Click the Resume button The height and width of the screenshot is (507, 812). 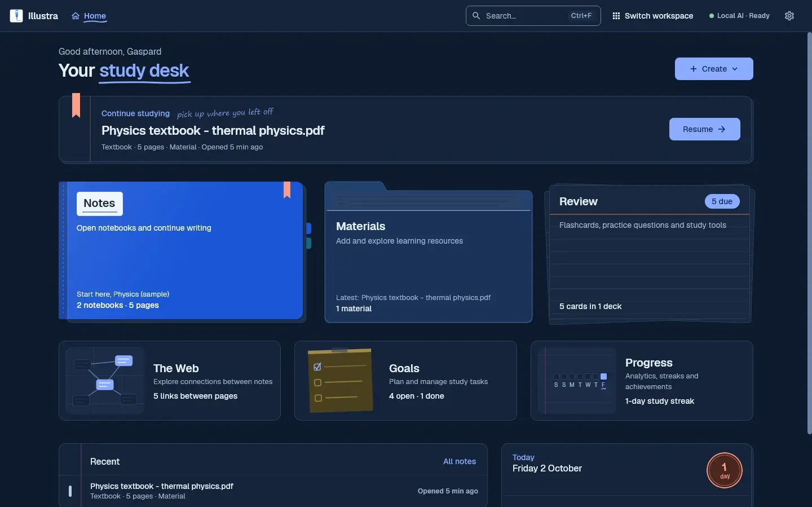pyautogui.click(x=704, y=129)
